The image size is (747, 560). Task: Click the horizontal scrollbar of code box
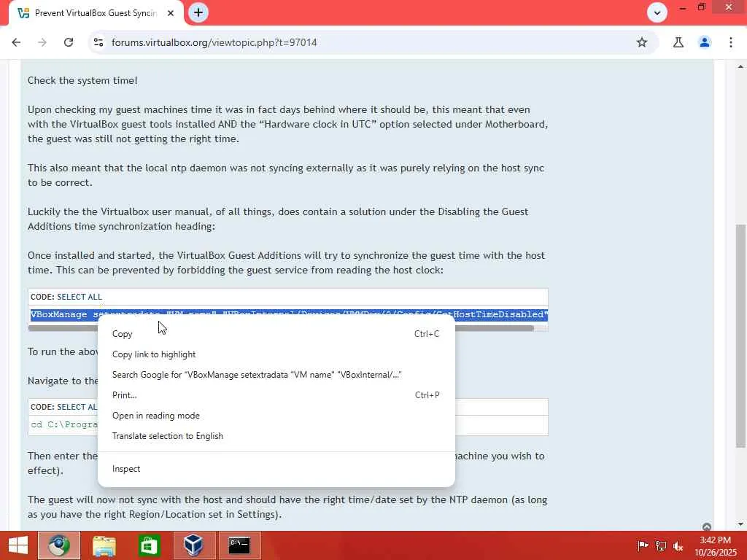point(281,328)
